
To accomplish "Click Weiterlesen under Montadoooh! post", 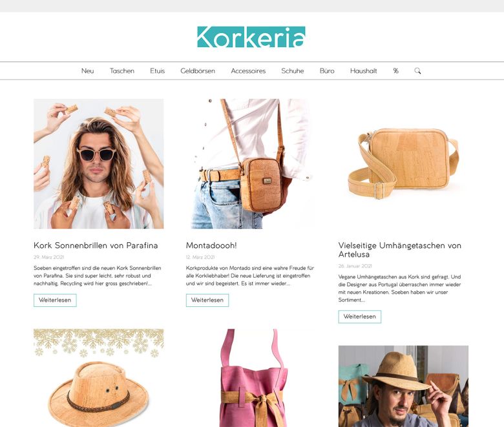I will coord(207,300).
